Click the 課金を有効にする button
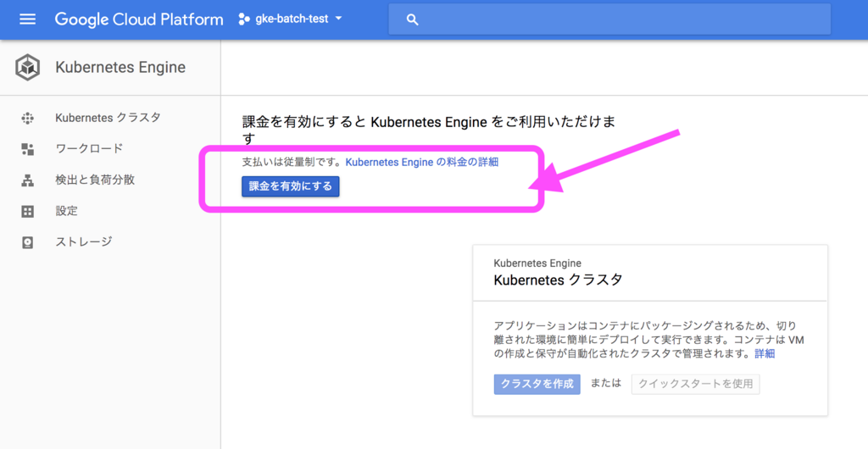Image resolution: width=868 pixels, height=449 pixels. point(291,186)
